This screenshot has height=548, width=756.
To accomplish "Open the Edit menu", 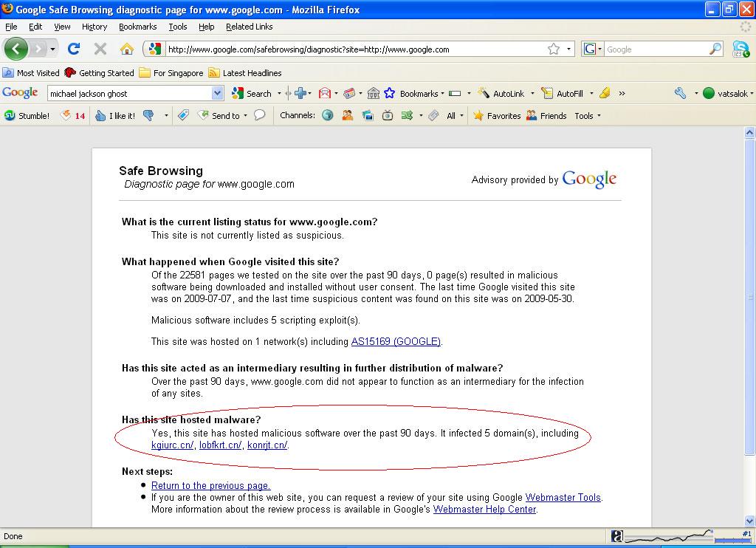I will point(35,27).
